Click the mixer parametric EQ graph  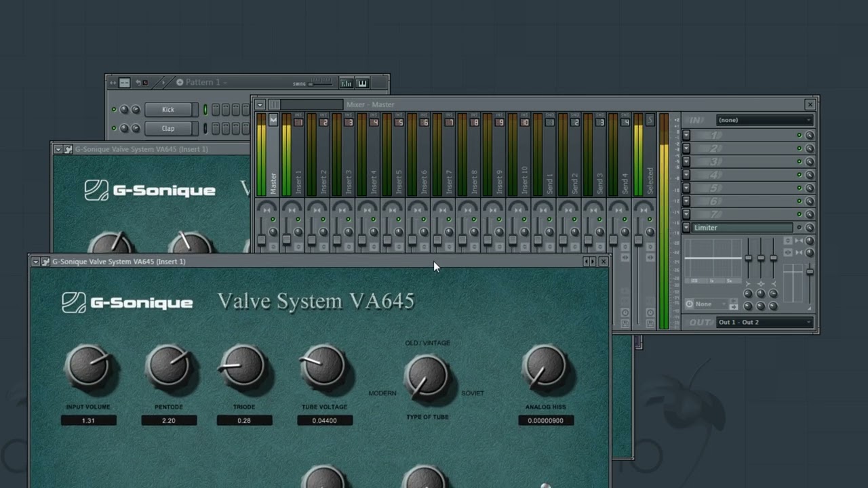pyautogui.click(x=712, y=261)
